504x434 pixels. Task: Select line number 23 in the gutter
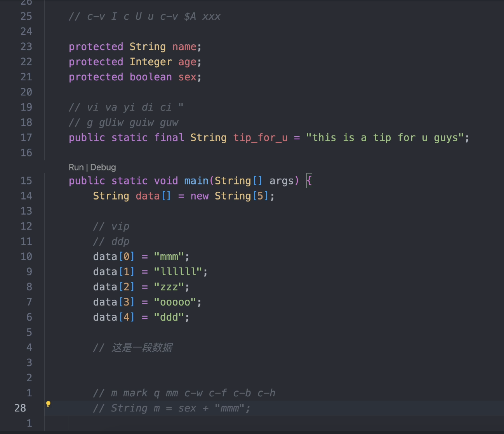26,47
